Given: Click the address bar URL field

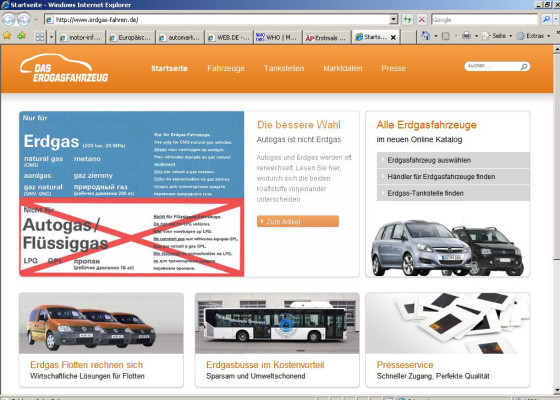Looking at the screenshot, I should 217,20.
